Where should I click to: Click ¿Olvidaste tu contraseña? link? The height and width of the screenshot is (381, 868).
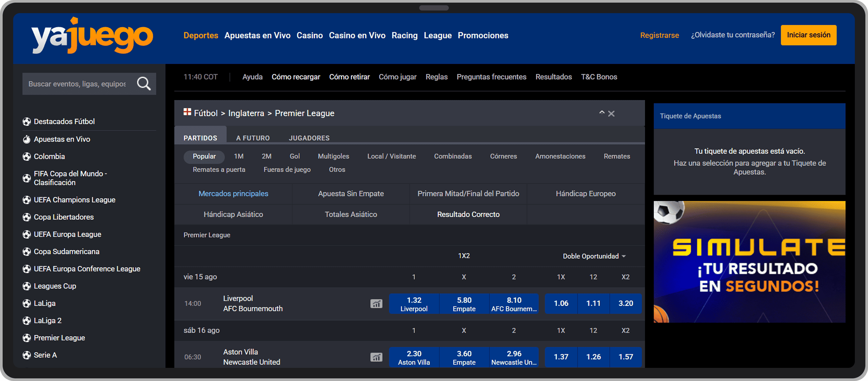point(733,35)
